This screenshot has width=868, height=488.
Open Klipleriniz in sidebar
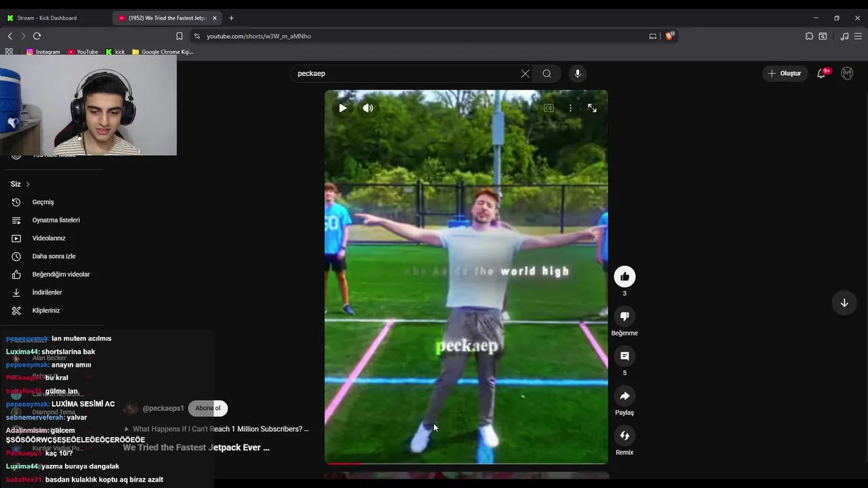click(x=46, y=310)
